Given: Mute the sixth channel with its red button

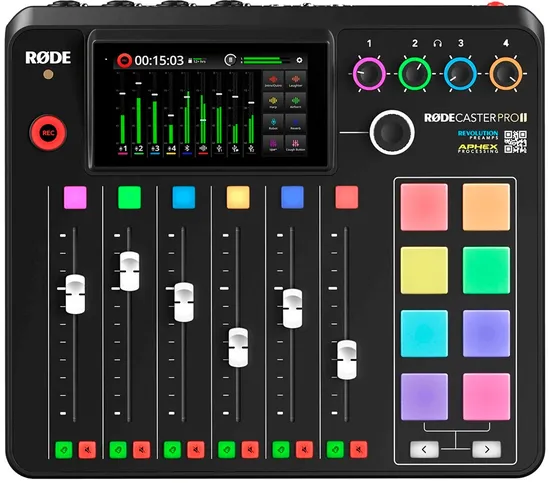Looking at the screenshot, I should (358, 450).
